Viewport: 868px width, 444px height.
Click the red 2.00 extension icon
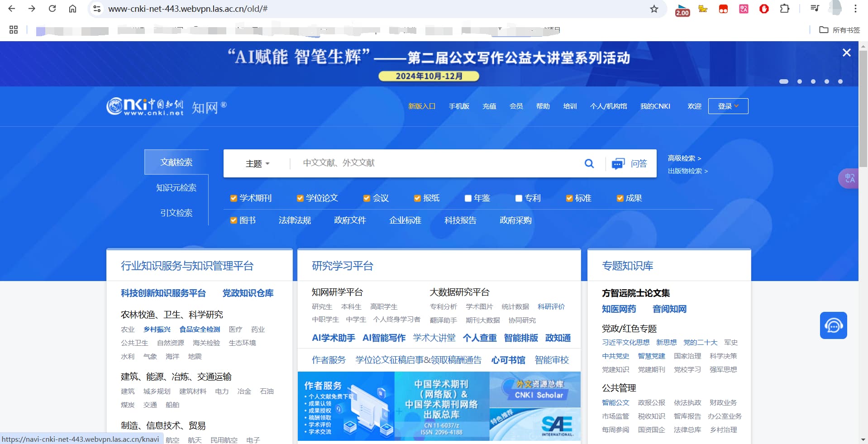point(682,10)
